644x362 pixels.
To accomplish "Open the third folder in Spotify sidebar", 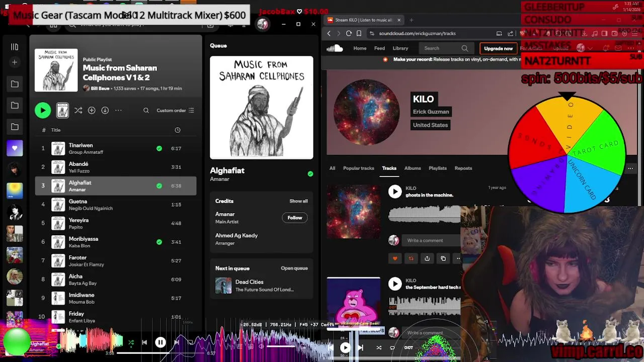I will click(15, 127).
